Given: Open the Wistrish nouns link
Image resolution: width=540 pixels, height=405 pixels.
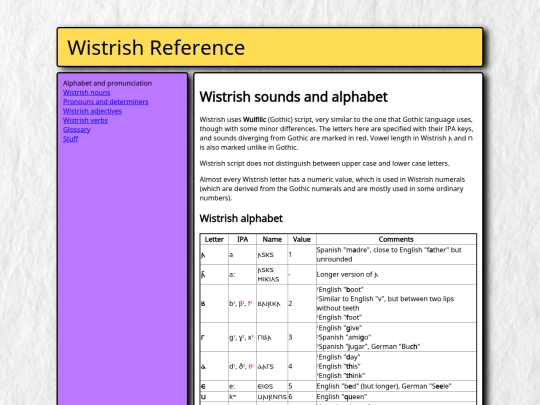Looking at the screenshot, I should click(x=86, y=93).
